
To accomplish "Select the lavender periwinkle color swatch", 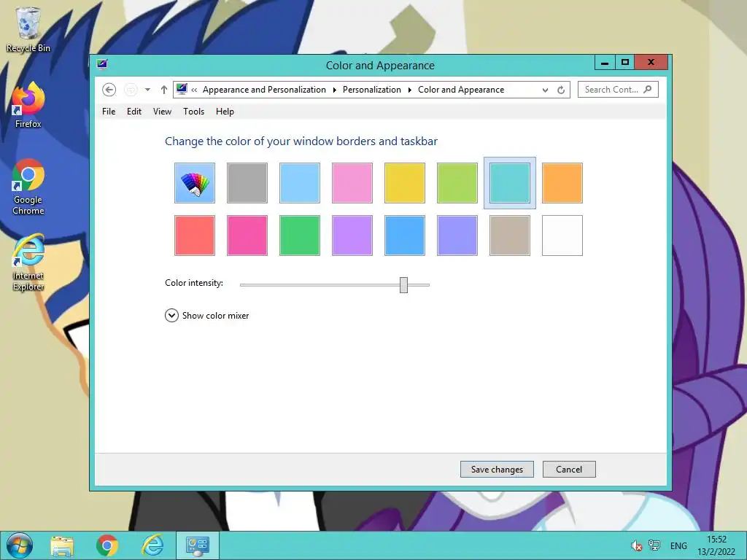I will [x=457, y=236].
